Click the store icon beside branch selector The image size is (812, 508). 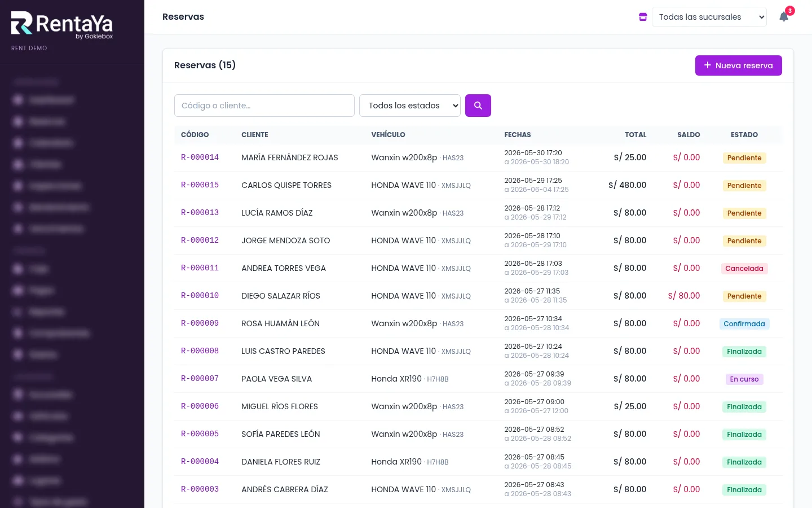[643, 17]
